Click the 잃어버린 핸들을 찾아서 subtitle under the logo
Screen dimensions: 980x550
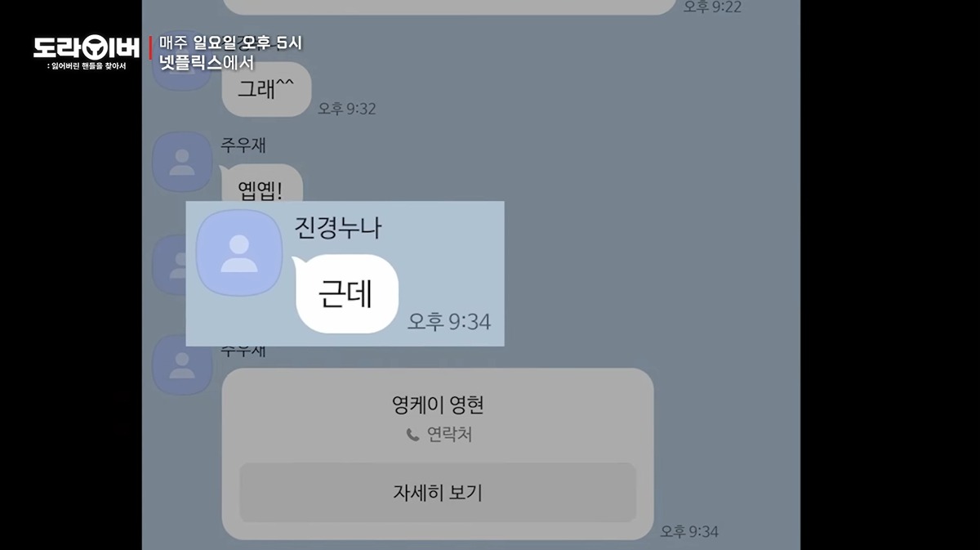coord(87,66)
